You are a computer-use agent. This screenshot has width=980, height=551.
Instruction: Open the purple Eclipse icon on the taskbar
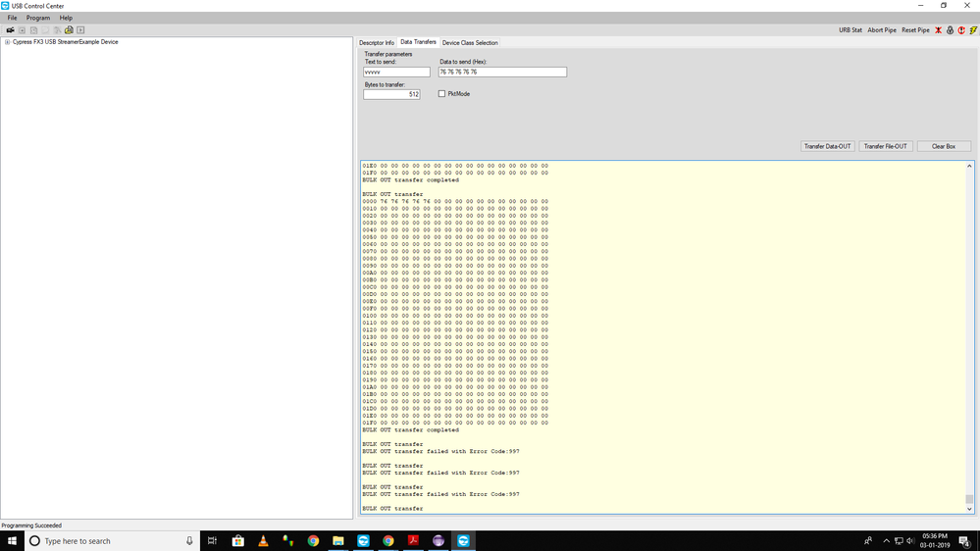438,541
